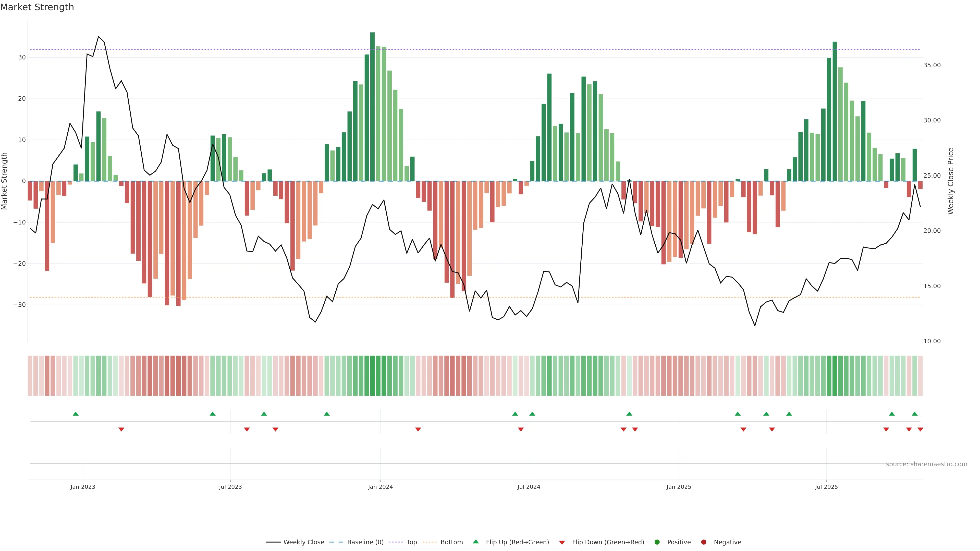Click the Jan 2024 x-axis label
980x551 pixels.
(x=380, y=487)
